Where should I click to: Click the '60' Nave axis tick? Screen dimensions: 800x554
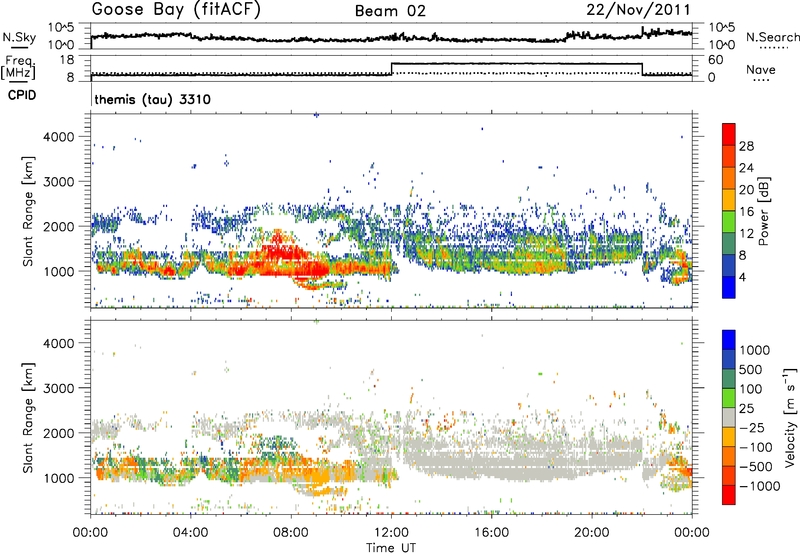[716, 60]
